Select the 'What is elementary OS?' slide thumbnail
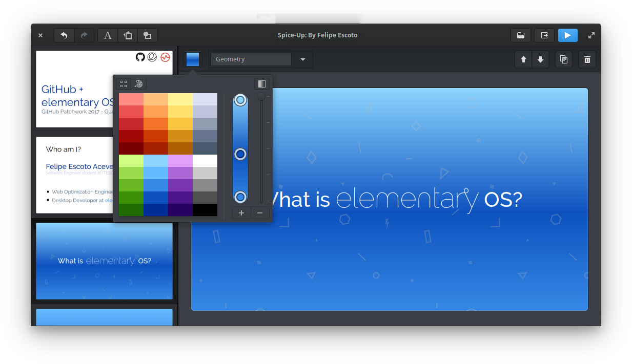This screenshot has width=632, height=364. (x=104, y=261)
